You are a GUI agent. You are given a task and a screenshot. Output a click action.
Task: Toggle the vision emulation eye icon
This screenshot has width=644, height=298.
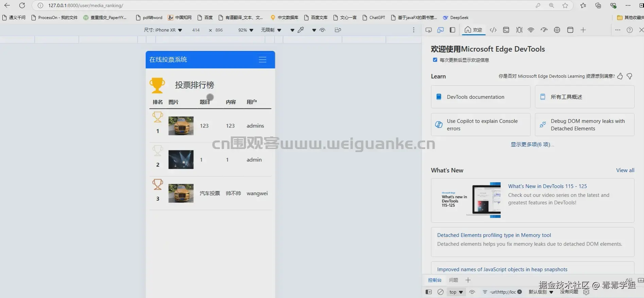[323, 30]
